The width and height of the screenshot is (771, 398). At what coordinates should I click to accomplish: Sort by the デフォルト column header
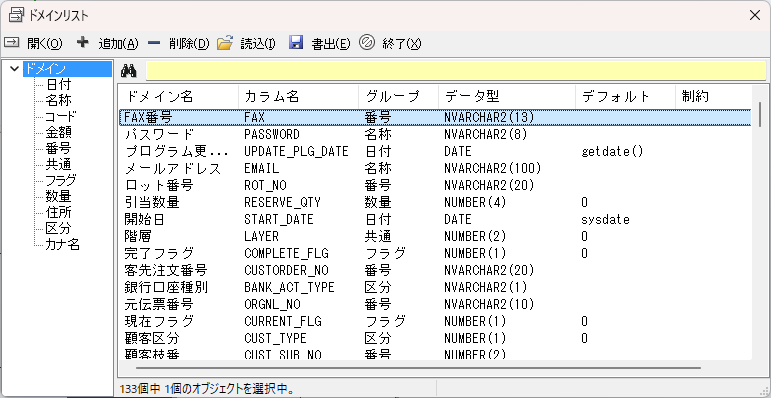(625, 97)
